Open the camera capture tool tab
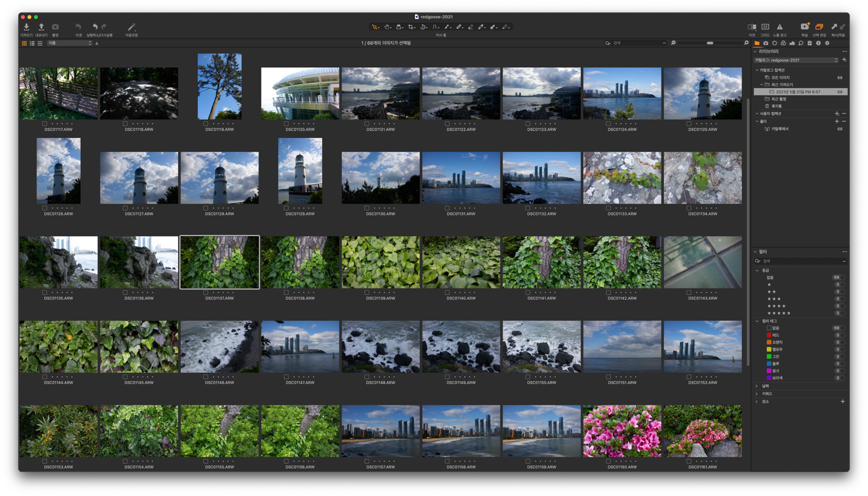 click(x=766, y=43)
